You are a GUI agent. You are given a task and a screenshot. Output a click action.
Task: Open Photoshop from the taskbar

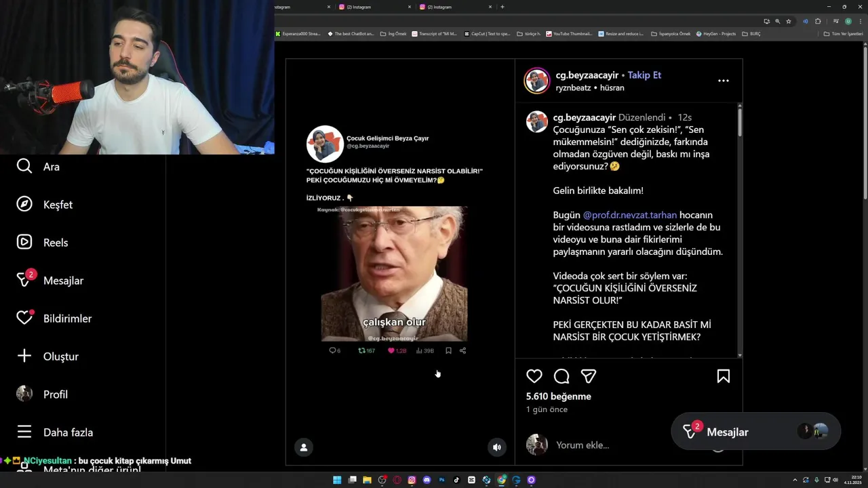(x=441, y=480)
